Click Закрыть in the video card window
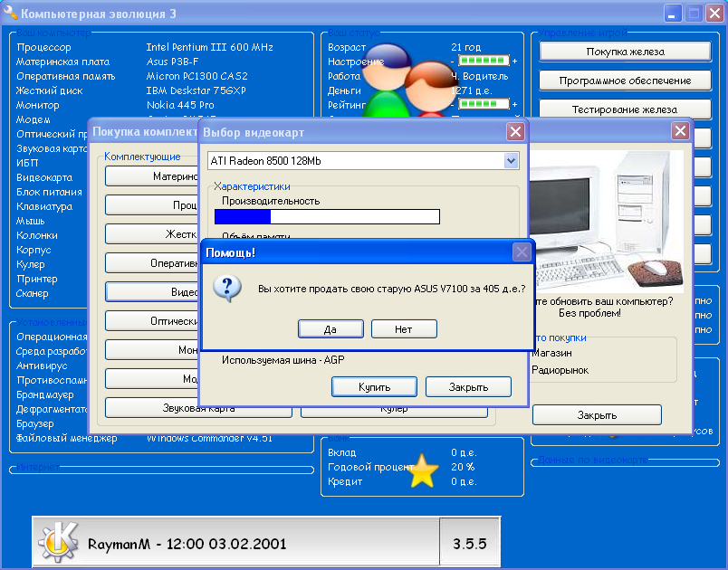This screenshot has width=728, height=570. coord(468,387)
